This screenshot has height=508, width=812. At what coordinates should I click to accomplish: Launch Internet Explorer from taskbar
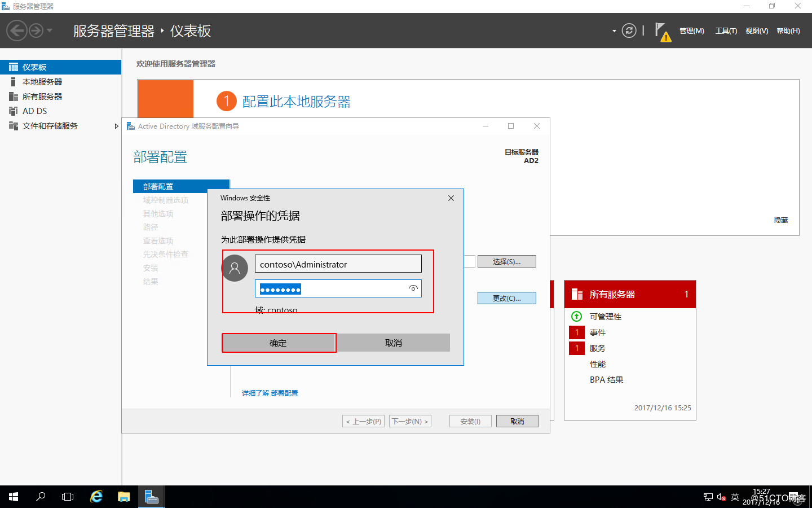[x=96, y=497]
